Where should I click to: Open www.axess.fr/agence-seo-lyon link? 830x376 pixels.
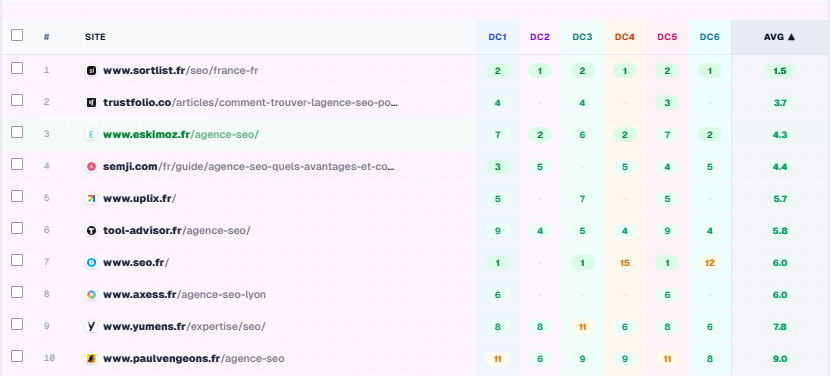(184, 294)
